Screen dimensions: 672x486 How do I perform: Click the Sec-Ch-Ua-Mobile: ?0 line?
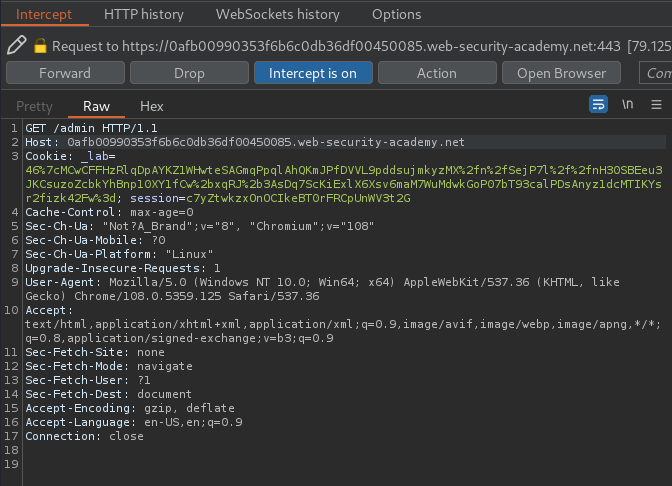pyautogui.click(x=95, y=240)
